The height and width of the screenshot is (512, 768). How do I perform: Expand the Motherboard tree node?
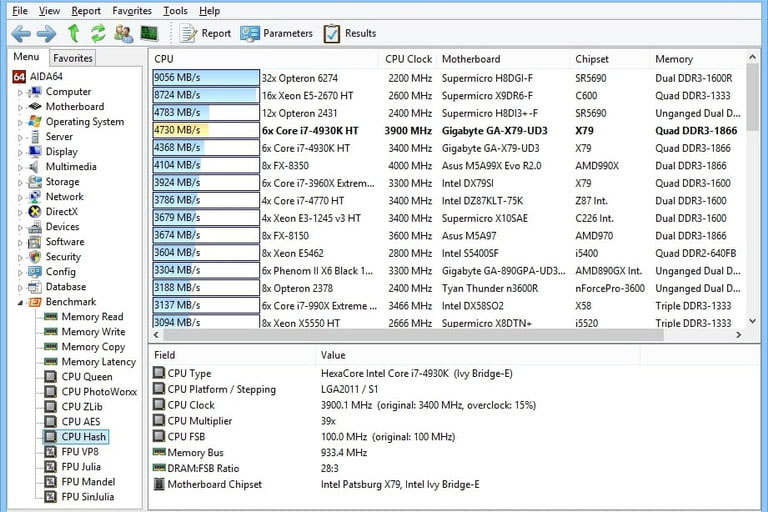(x=20, y=108)
